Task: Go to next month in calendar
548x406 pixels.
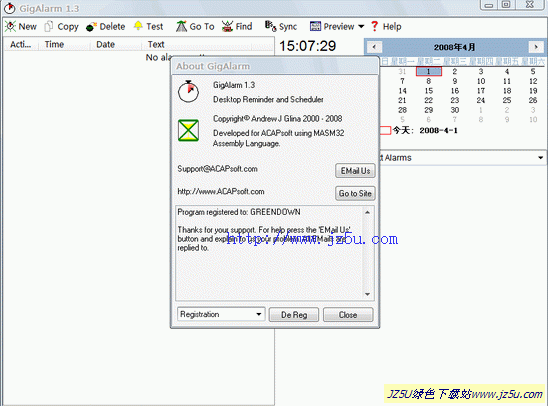Action: [536, 47]
